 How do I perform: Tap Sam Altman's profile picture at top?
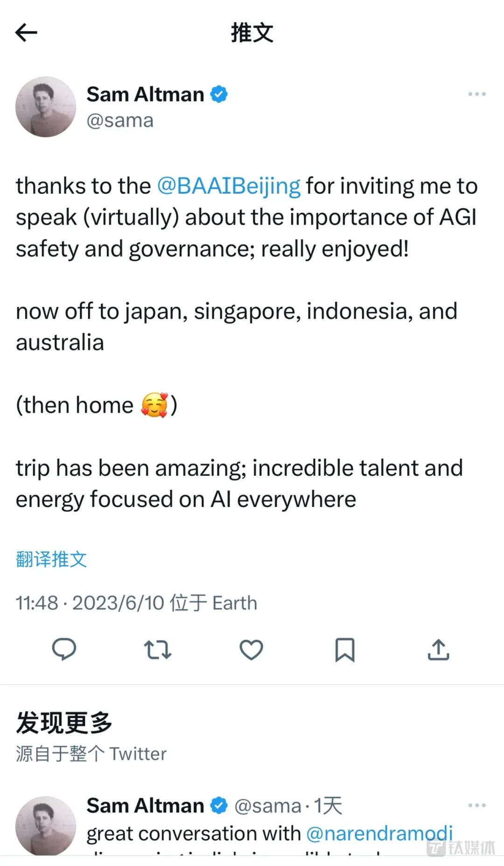46,107
